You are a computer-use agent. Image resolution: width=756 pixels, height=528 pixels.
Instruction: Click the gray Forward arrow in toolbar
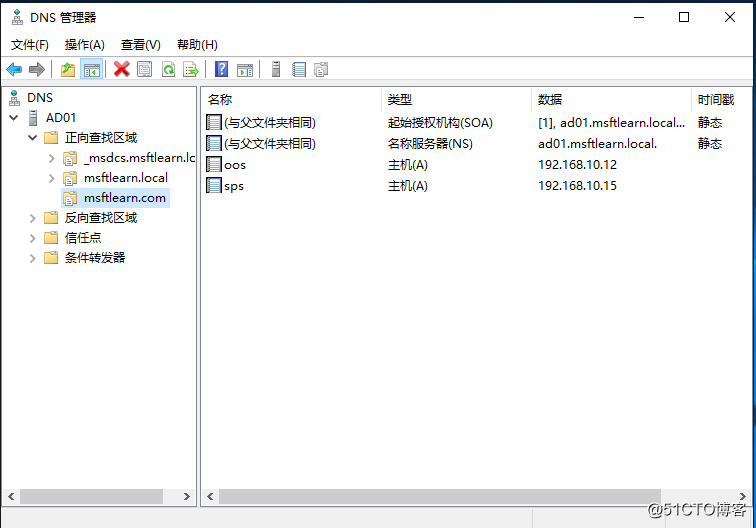pyautogui.click(x=37, y=70)
